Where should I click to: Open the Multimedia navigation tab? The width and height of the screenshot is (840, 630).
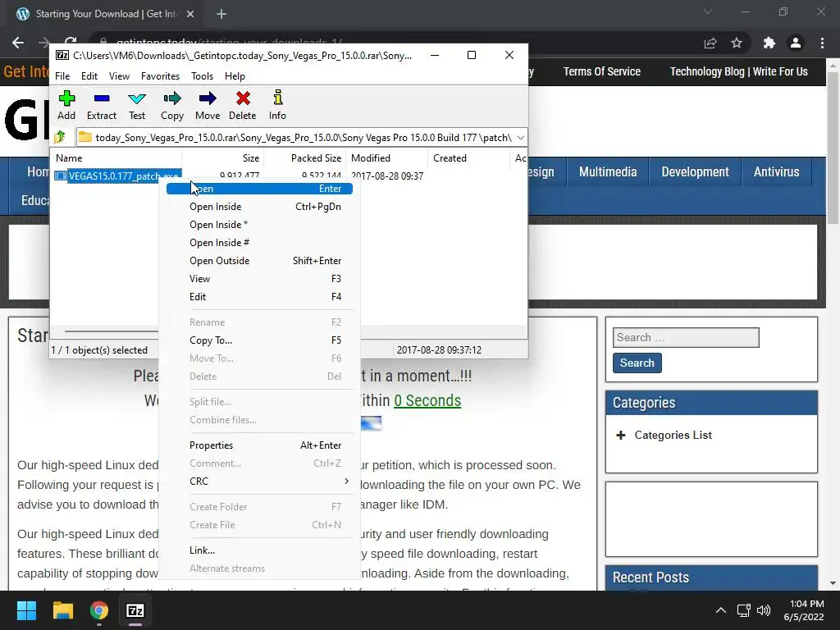click(608, 172)
